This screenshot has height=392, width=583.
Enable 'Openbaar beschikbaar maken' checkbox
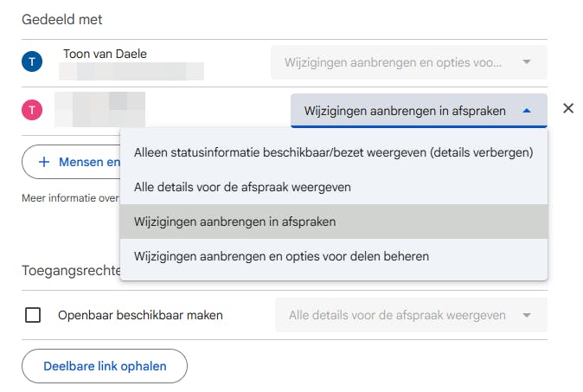point(33,315)
